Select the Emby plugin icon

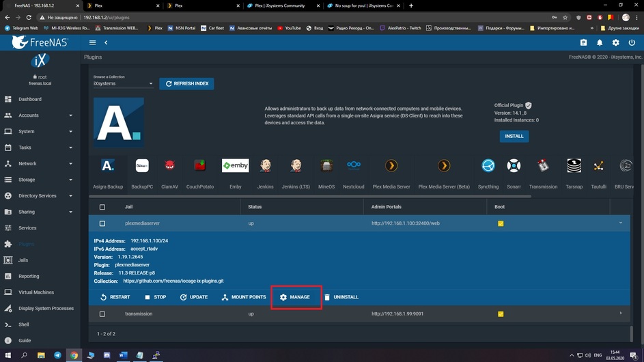[236, 165]
